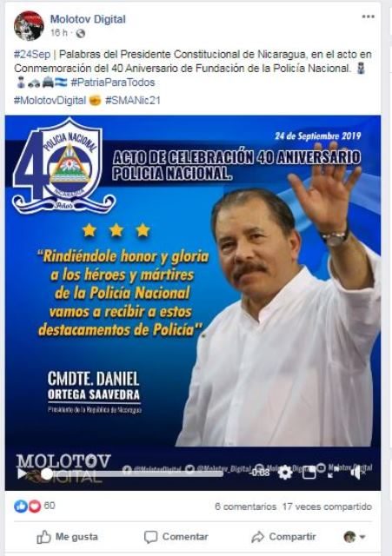392x556 pixels.
Task: Unmute the video sound
Action: [357, 473]
